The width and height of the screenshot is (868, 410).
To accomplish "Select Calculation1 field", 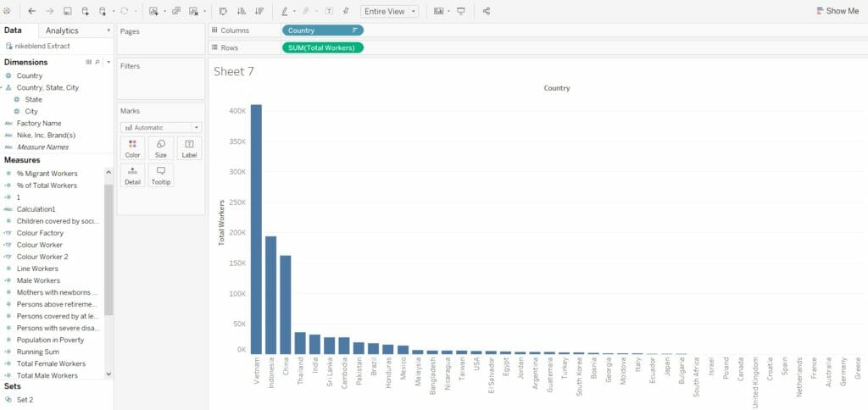I will click(x=36, y=209).
